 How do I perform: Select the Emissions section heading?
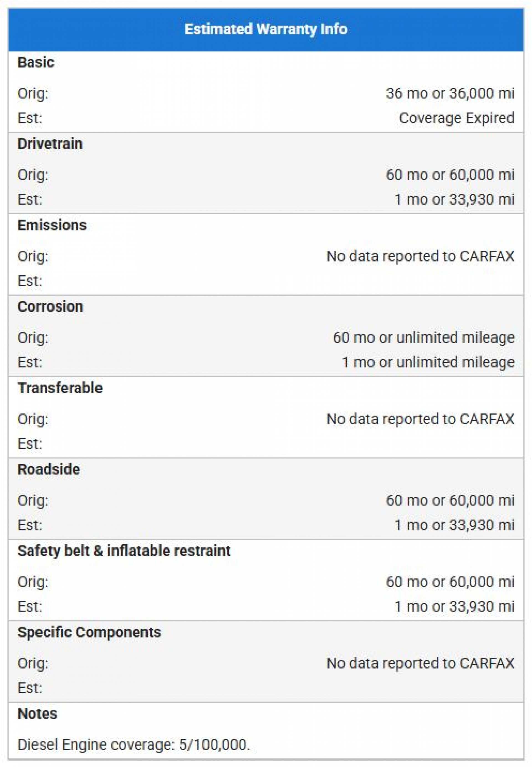tap(52, 225)
